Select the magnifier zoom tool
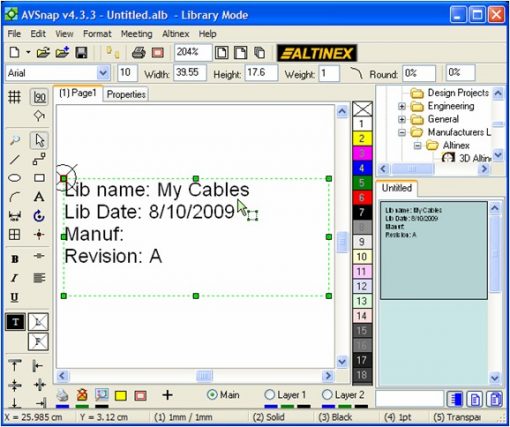 (x=14, y=140)
